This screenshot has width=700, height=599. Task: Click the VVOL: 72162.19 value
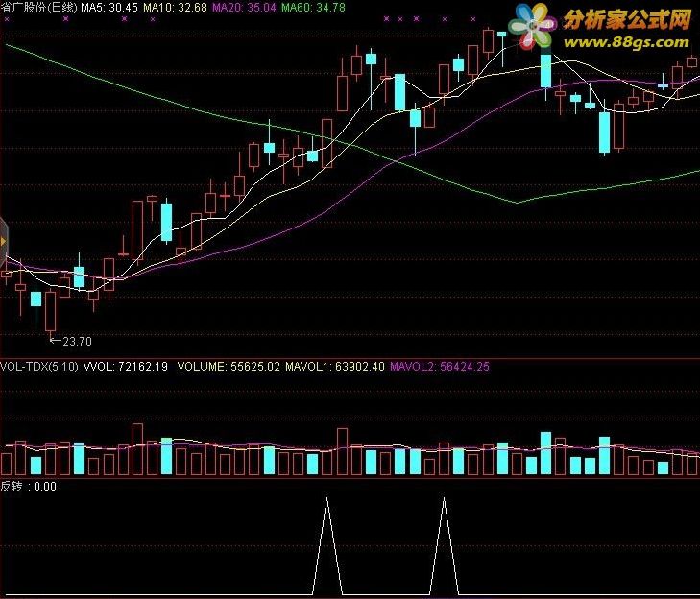[126, 367]
